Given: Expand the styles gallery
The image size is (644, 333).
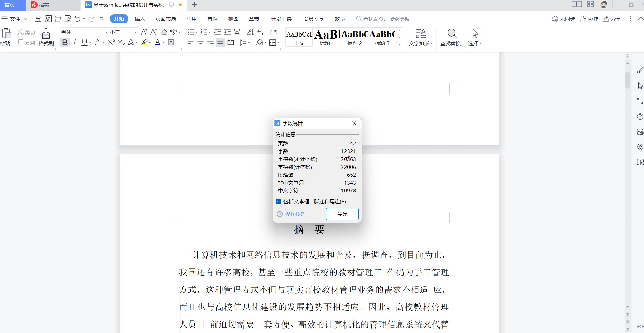Looking at the screenshot, I should pyautogui.click(x=400, y=44).
